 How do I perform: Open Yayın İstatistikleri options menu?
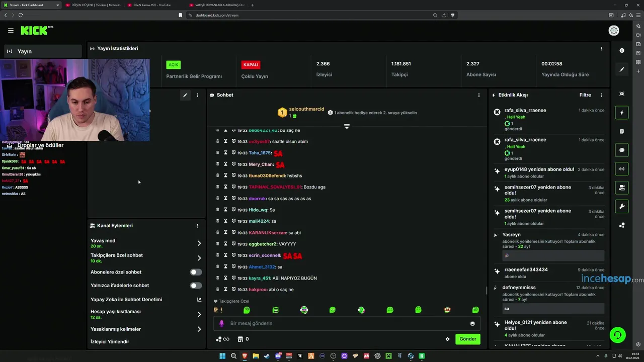coord(601,49)
